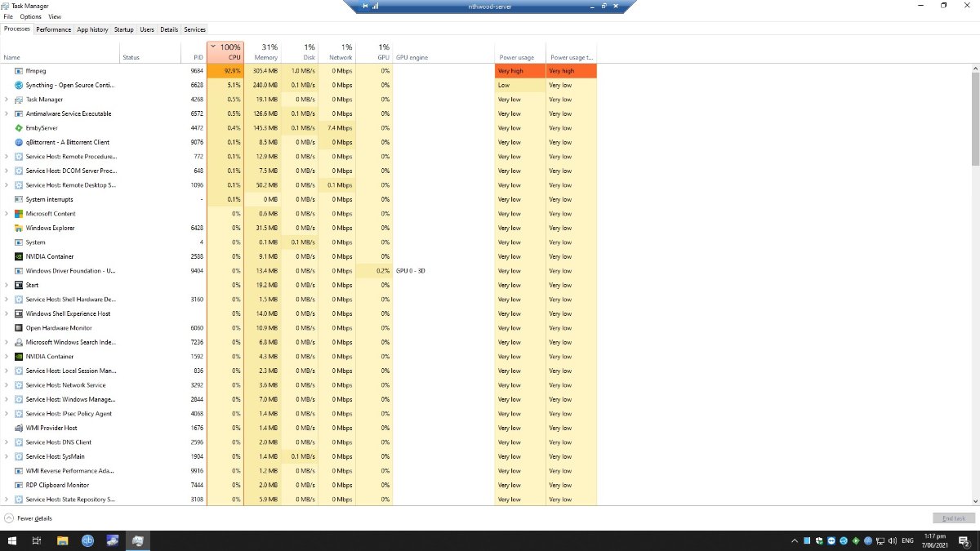Open the File menu

(8, 16)
